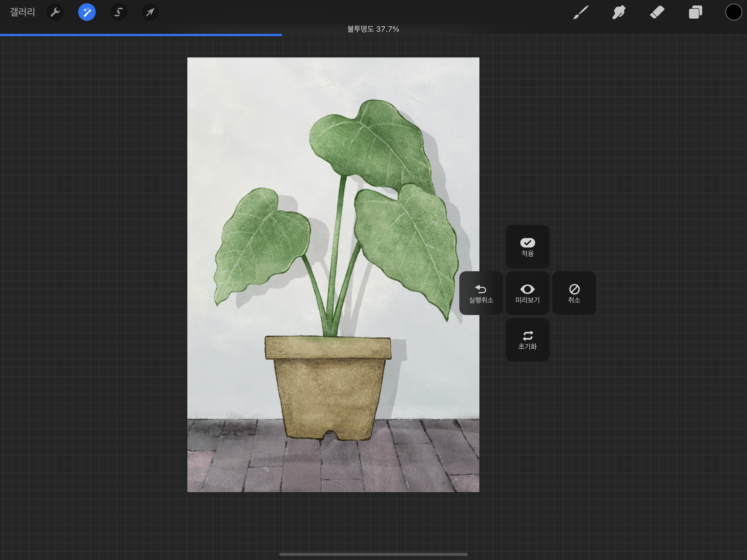Select the Adjustments magic wand icon

click(x=87, y=13)
